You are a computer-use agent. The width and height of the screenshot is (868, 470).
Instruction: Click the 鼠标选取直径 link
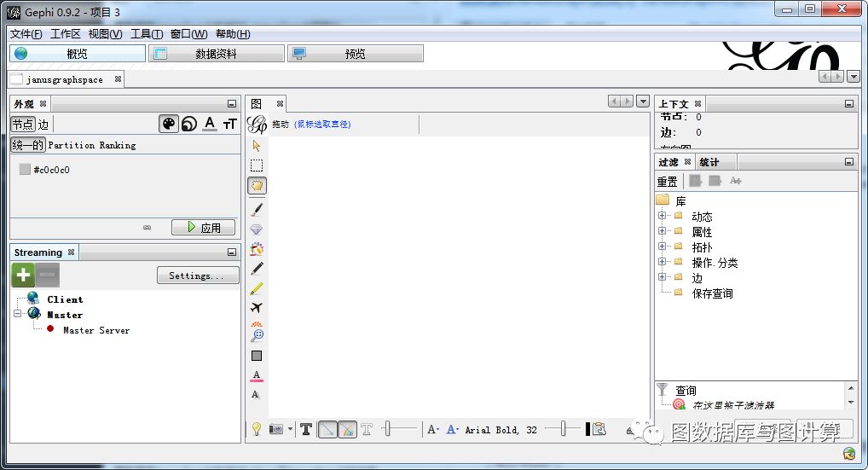click(322, 124)
